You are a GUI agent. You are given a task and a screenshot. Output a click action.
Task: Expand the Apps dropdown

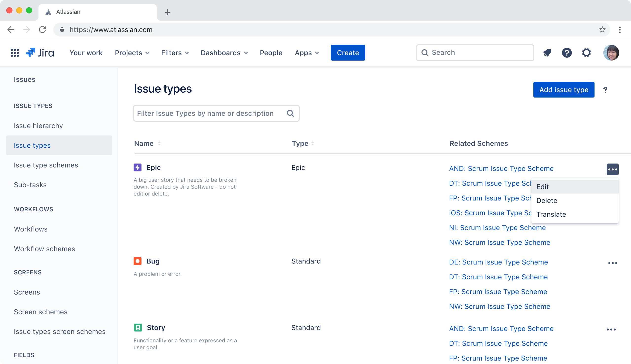[x=307, y=52]
